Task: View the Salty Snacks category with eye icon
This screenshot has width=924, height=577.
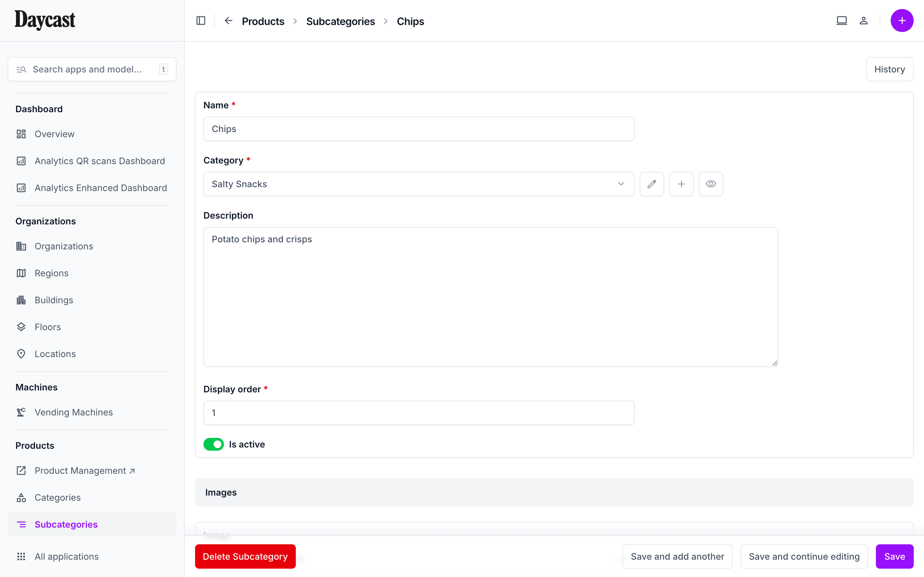Action: pyautogui.click(x=711, y=184)
